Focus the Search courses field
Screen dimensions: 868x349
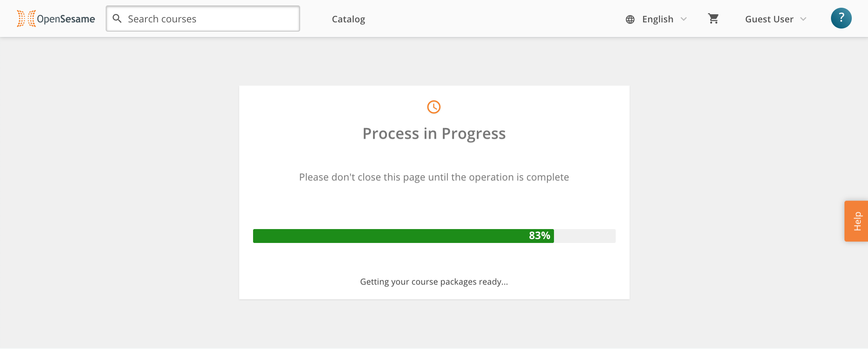tap(203, 19)
